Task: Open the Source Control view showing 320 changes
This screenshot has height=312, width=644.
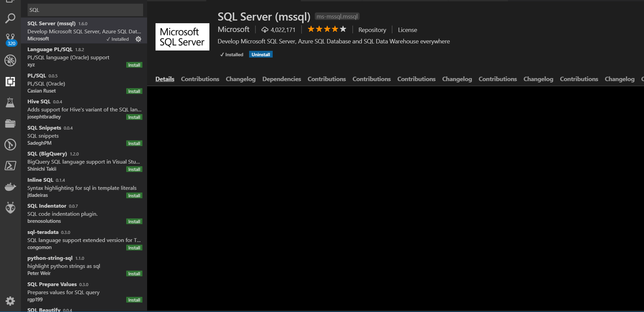Action: click(x=10, y=37)
